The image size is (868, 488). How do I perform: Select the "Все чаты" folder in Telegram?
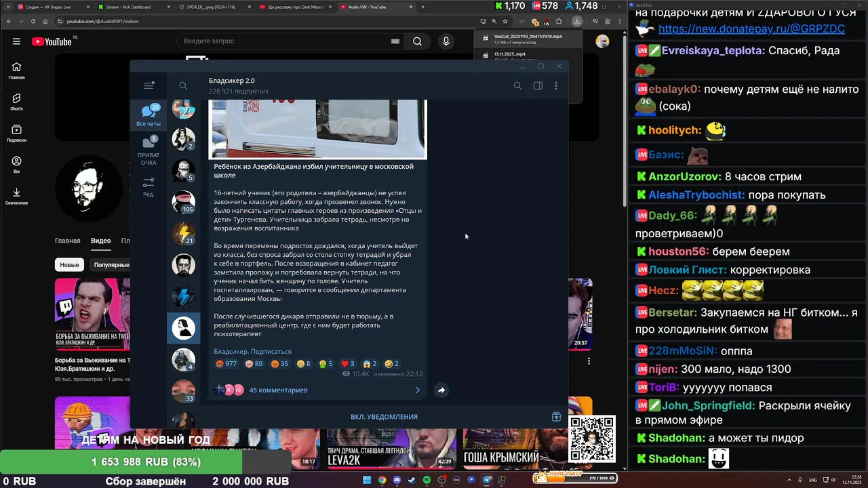click(149, 115)
